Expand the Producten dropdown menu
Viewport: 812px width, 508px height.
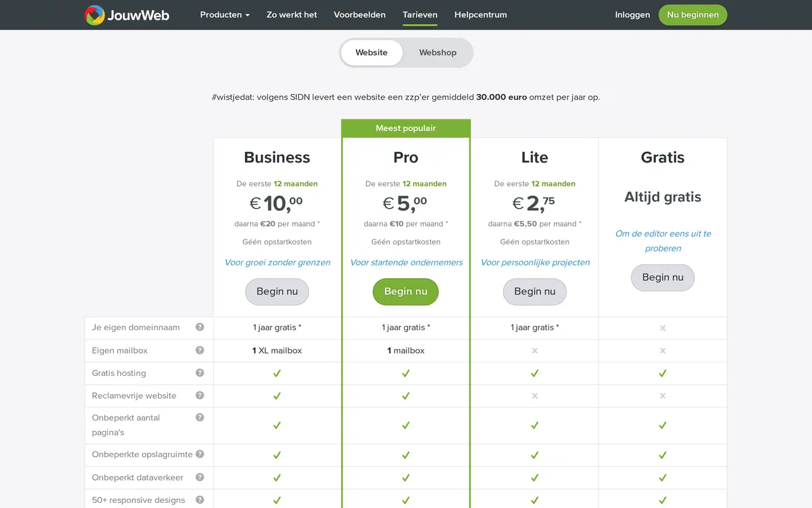coord(225,15)
